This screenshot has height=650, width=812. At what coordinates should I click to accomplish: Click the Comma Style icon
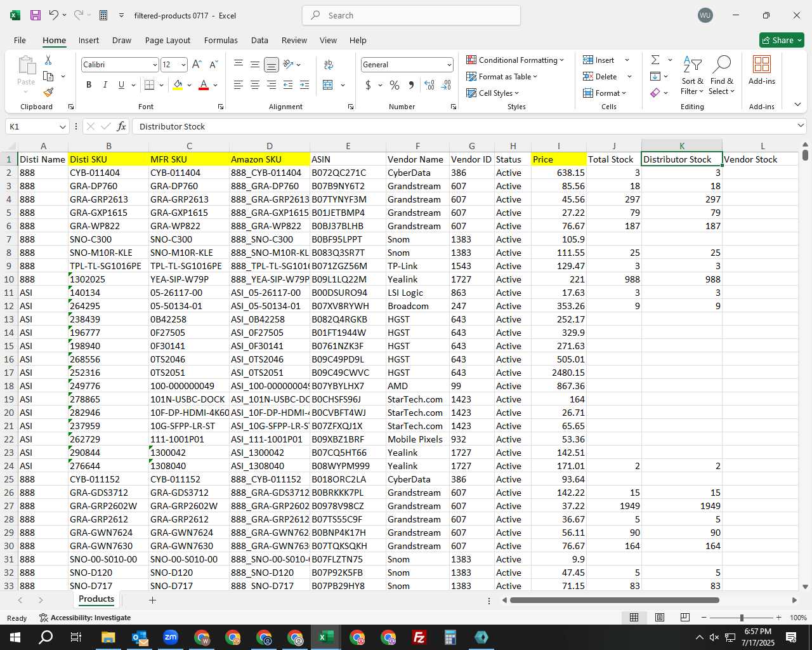pos(412,85)
